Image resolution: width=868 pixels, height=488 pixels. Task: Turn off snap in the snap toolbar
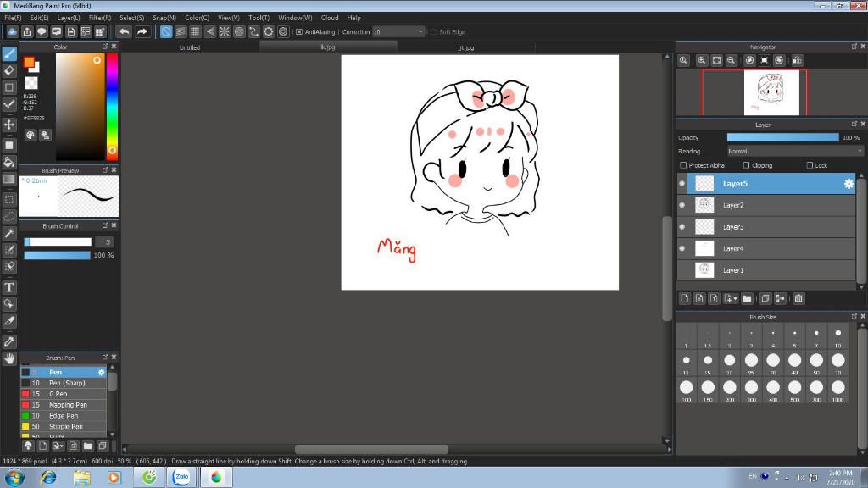click(x=166, y=32)
